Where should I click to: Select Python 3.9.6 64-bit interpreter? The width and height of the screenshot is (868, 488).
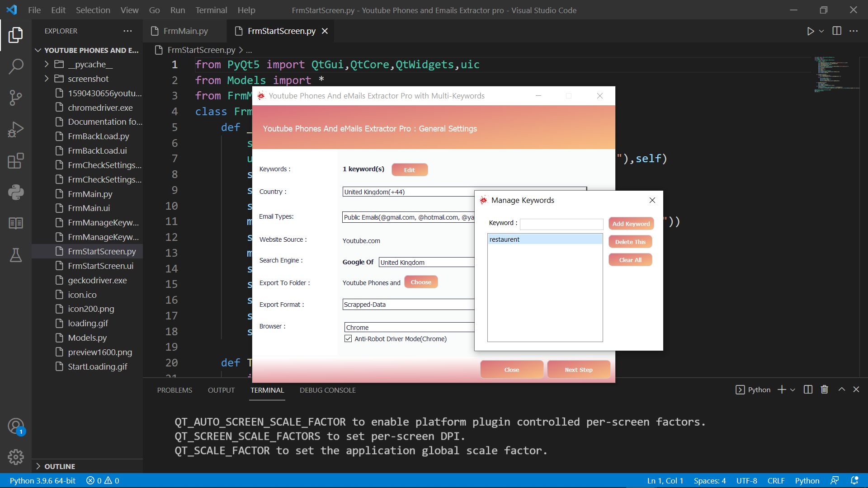(x=42, y=481)
